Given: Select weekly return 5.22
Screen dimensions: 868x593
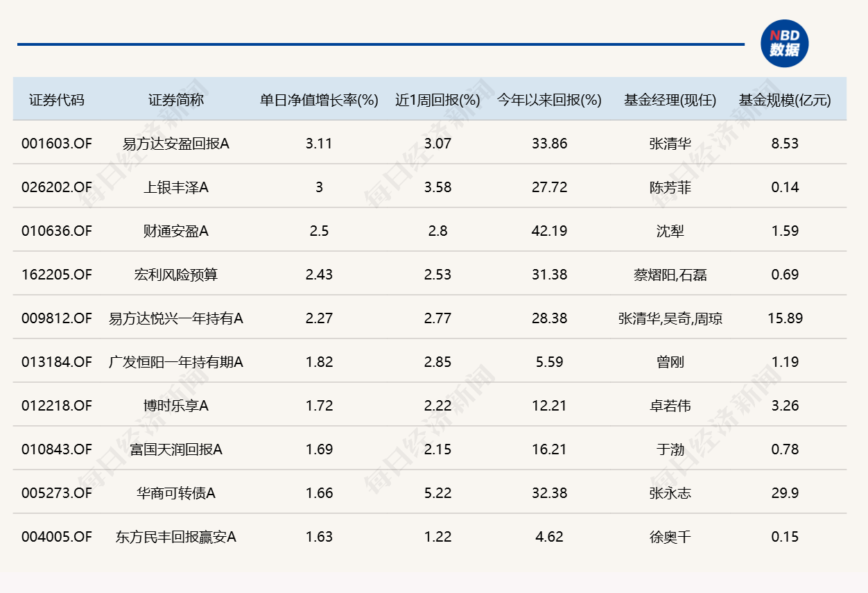Looking at the screenshot, I should click(437, 493).
